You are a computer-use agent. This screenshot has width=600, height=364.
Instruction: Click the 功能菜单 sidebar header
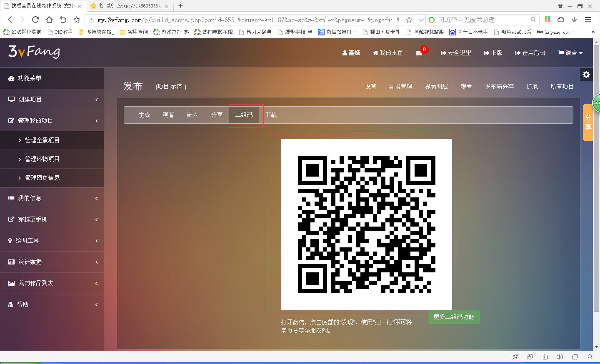52,78
